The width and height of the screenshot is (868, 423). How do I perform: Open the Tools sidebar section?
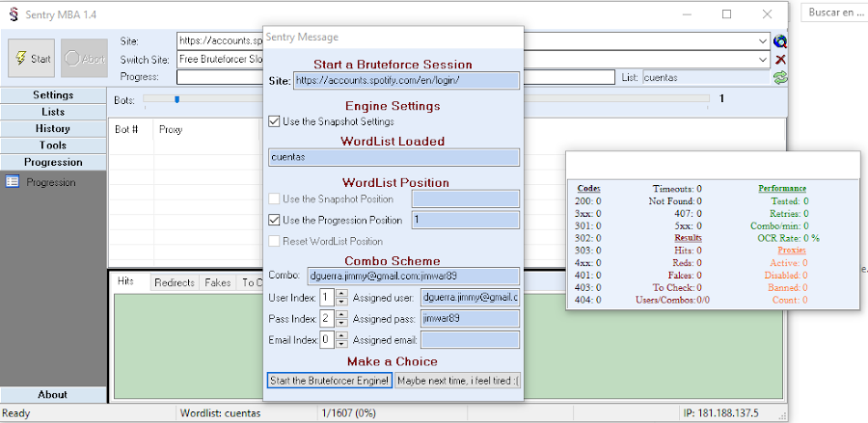point(53,145)
